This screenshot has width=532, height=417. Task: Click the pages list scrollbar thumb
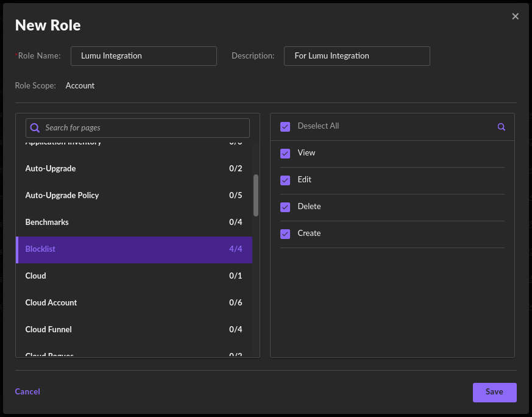tap(256, 195)
